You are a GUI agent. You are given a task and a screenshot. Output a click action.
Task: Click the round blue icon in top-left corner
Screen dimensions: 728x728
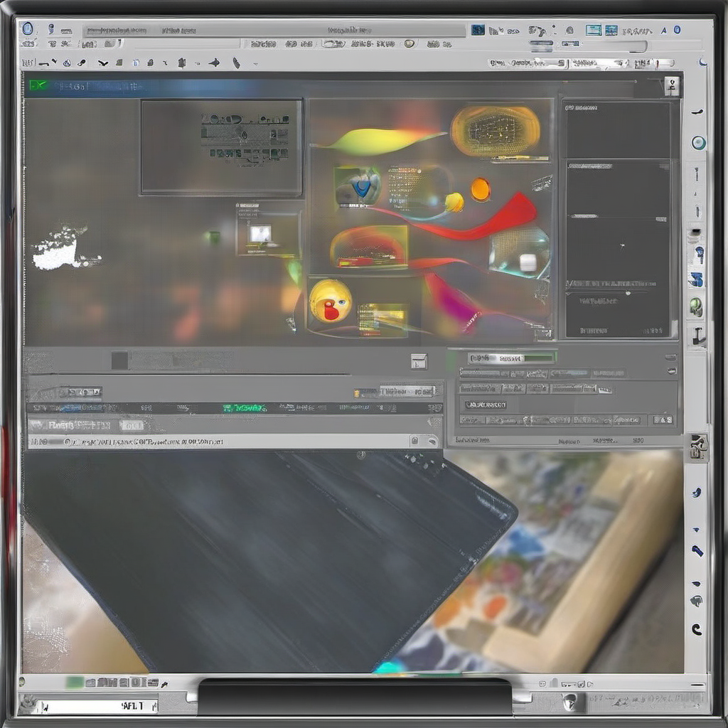tap(28, 29)
